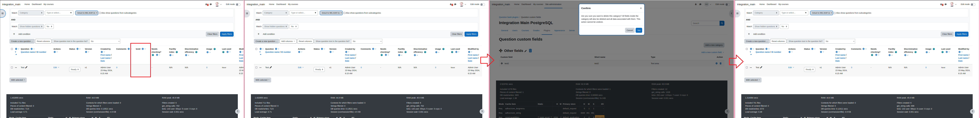This screenshot has height=118, width=980.
Task: Open My courses in the second screenshot navigation
Action: 293,4
